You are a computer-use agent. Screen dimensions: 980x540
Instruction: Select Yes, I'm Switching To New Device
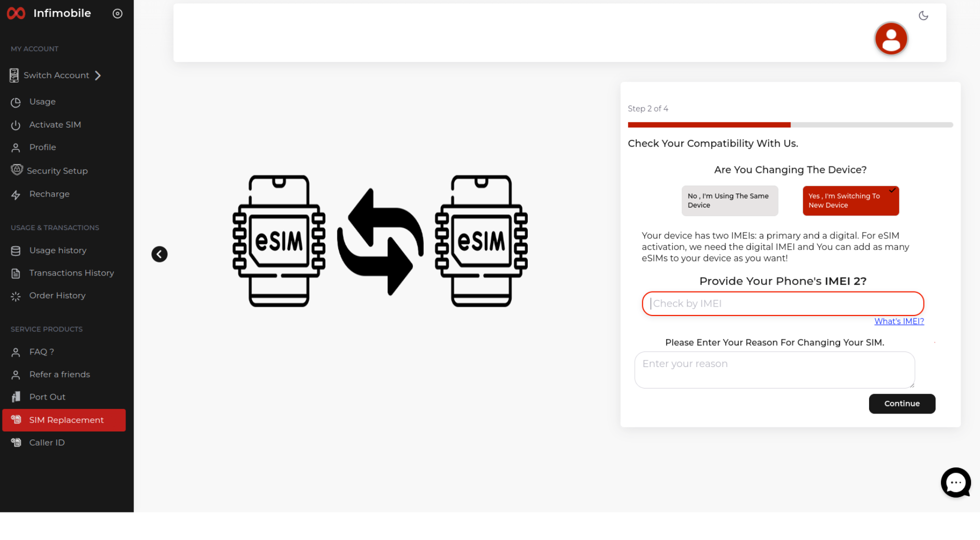850,200
